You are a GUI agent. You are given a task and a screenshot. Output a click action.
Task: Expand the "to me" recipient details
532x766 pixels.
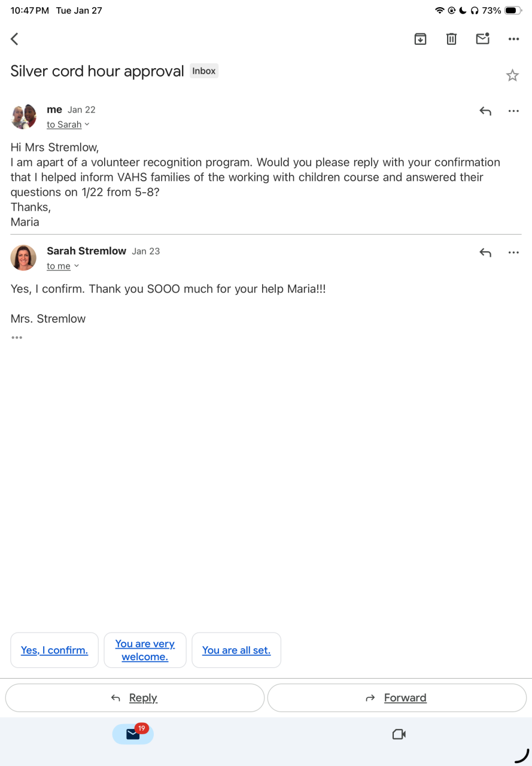point(63,266)
